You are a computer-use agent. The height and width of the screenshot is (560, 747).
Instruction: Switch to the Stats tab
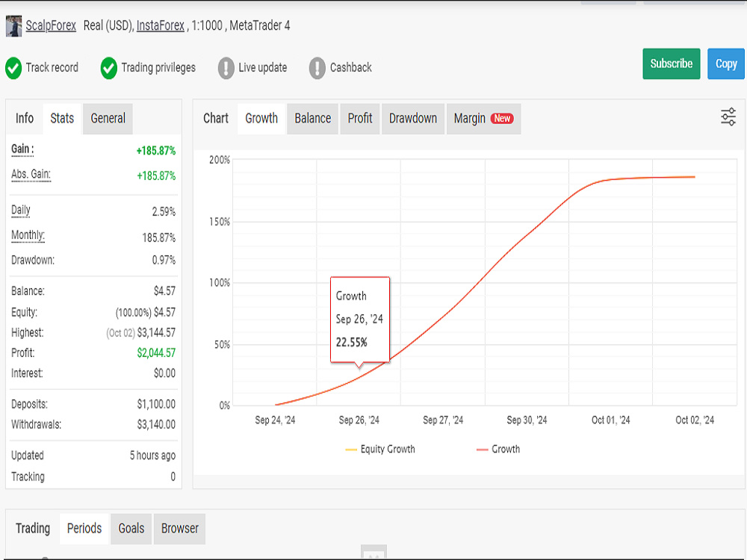[63, 119]
